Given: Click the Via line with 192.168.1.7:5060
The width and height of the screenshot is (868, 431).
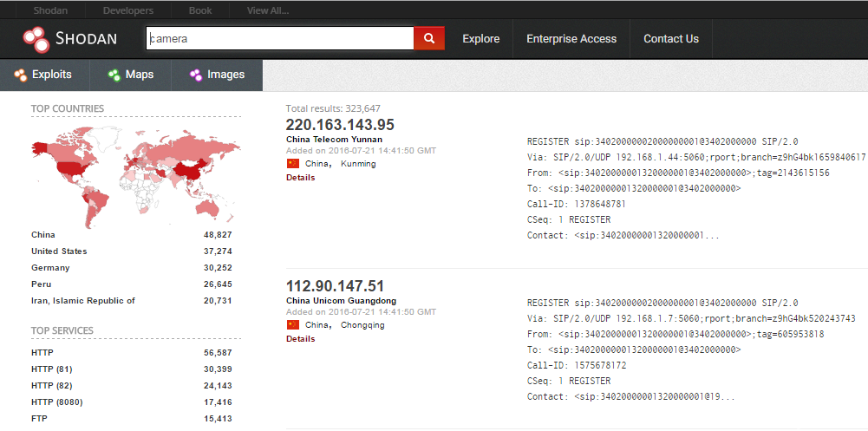Looking at the screenshot, I should coord(691,318).
